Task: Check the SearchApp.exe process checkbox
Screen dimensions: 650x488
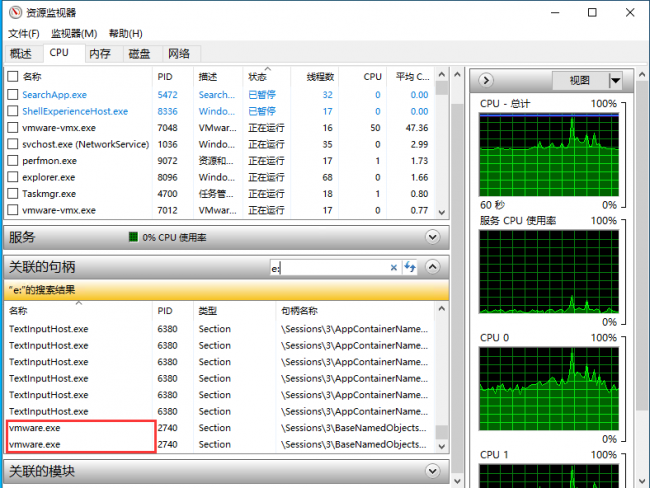Action: tap(13, 95)
